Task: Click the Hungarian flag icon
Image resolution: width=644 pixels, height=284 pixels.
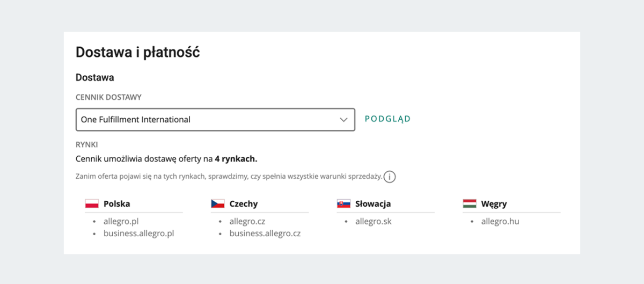Action: (470, 204)
